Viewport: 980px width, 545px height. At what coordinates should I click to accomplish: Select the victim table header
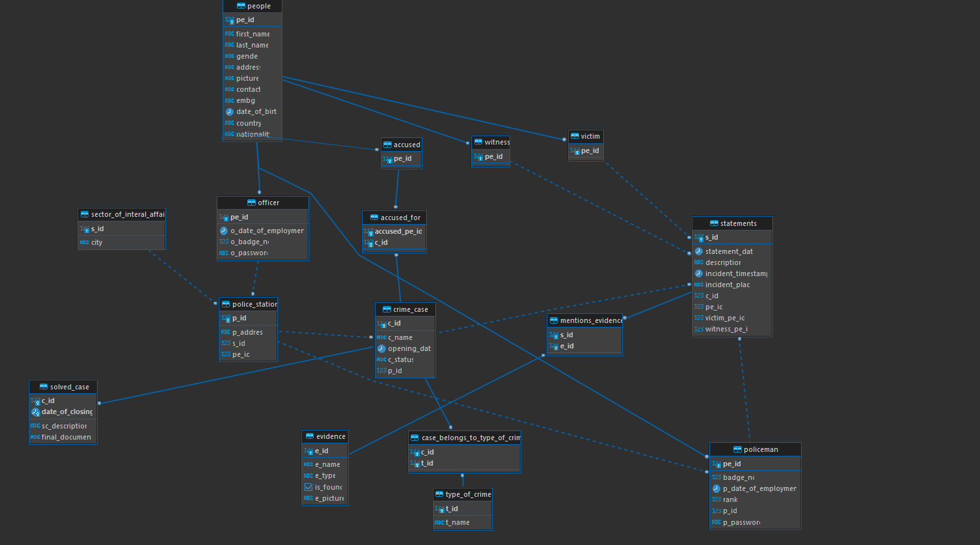point(586,136)
